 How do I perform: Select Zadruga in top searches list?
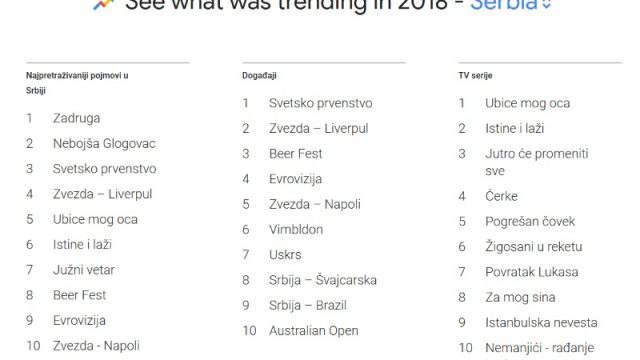[x=76, y=118]
